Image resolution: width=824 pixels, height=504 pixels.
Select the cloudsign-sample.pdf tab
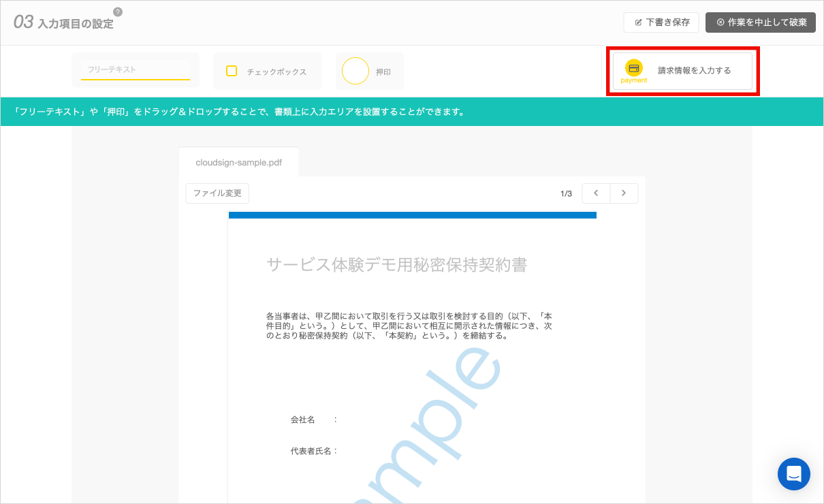pos(238,163)
